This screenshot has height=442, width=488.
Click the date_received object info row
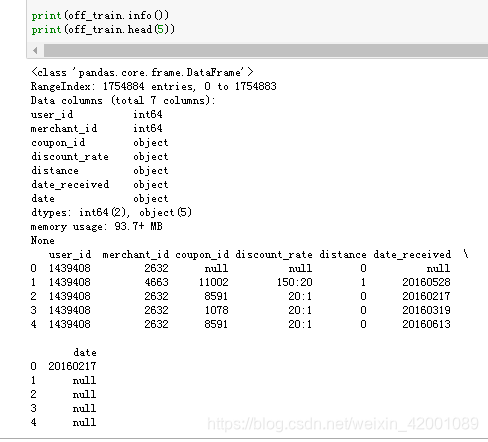click(x=100, y=184)
